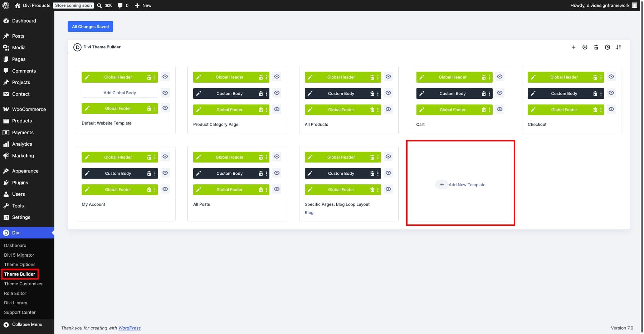The image size is (644, 334).
Task: Open options dots on Checkout Global Header
Action: [x=601, y=77]
